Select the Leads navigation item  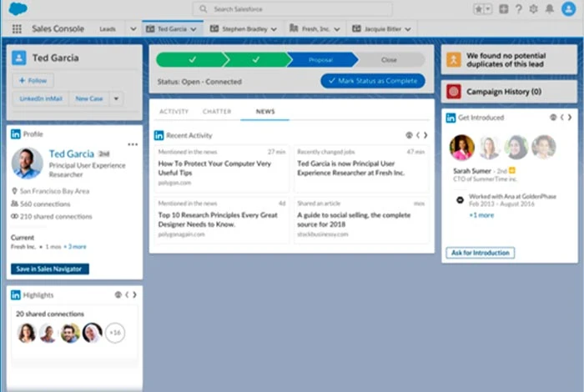[108, 28]
